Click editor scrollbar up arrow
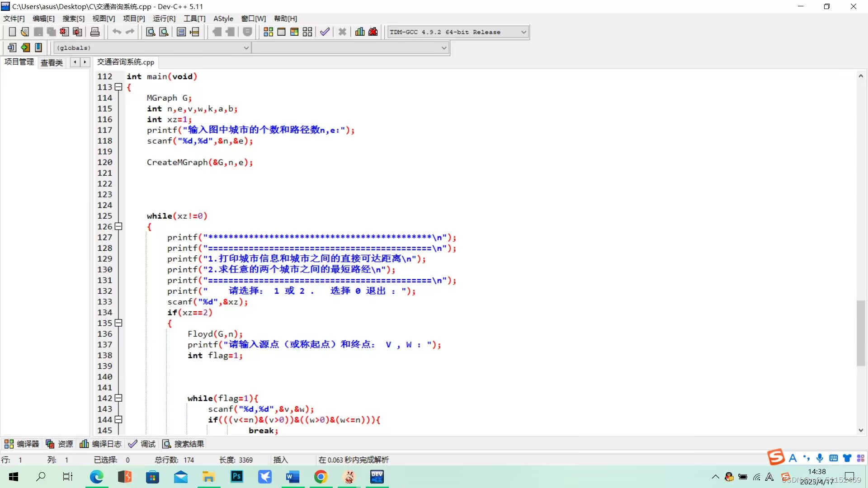Image resolution: width=868 pixels, height=488 pixels. click(x=861, y=76)
